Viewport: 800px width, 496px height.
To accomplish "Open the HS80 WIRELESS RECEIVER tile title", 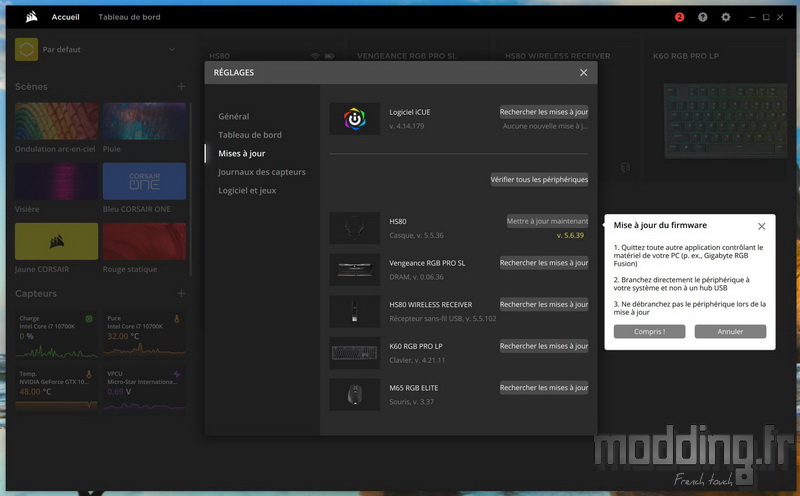I will (x=558, y=56).
